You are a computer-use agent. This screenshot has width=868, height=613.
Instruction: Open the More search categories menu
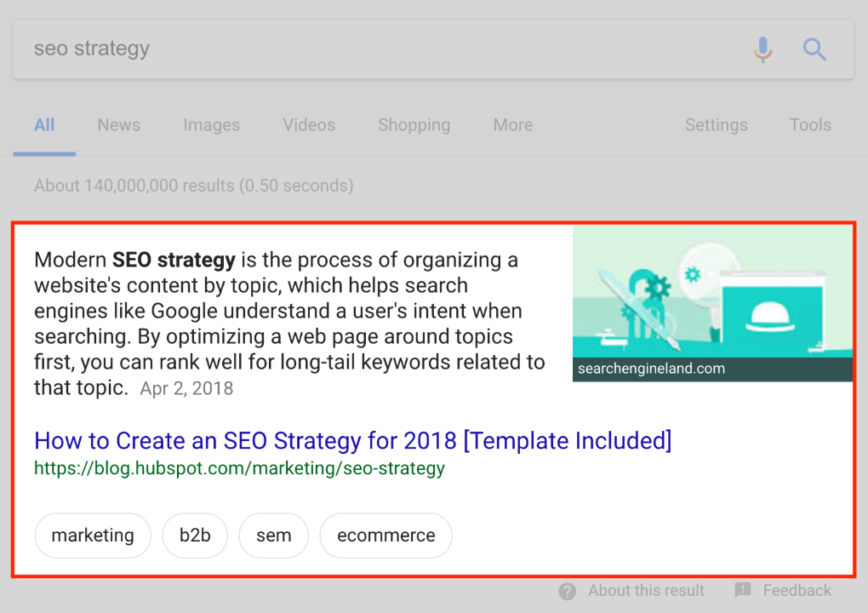[512, 125]
